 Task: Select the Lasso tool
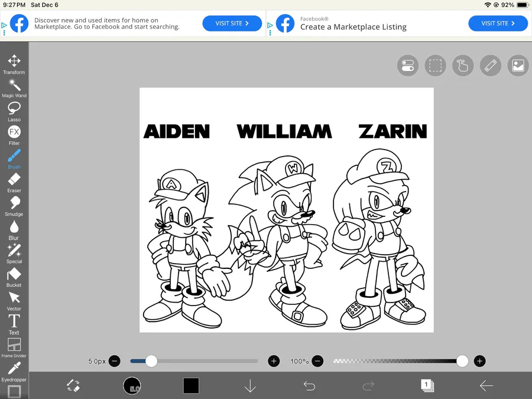coord(14,112)
